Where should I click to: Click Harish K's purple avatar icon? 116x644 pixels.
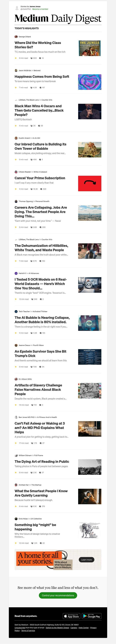pyautogui.click(x=16, y=273)
